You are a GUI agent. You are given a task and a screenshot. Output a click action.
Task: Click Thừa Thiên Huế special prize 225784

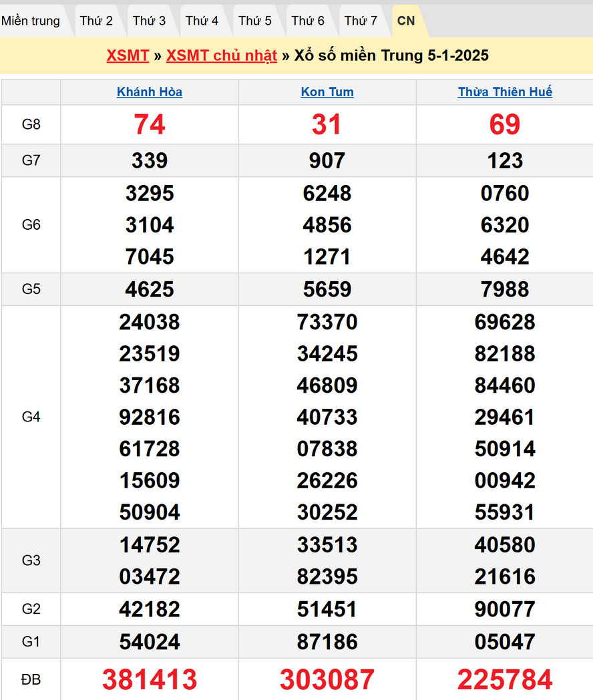pyautogui.click(x=505, y=679)
